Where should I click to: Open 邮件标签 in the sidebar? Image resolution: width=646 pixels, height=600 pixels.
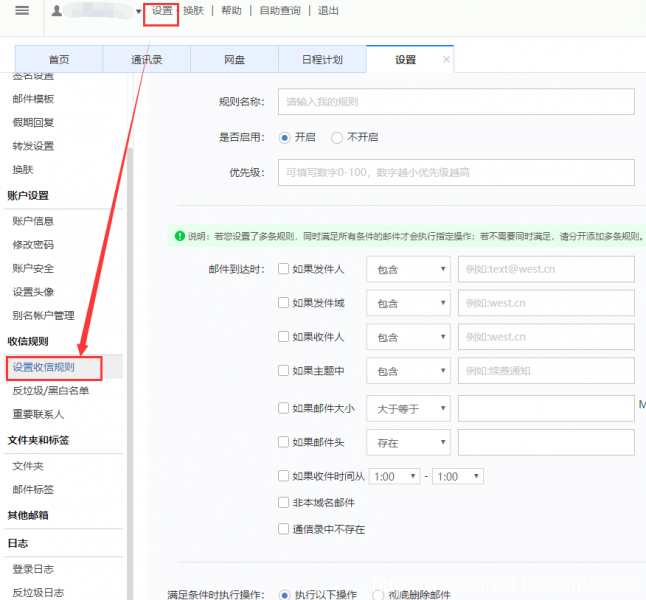[33, 490]
